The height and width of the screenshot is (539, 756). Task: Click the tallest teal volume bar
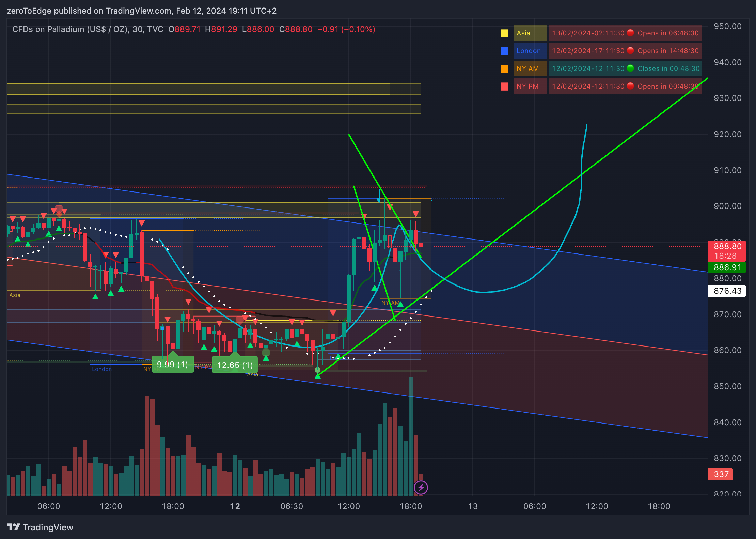click(x=411, y=436)
